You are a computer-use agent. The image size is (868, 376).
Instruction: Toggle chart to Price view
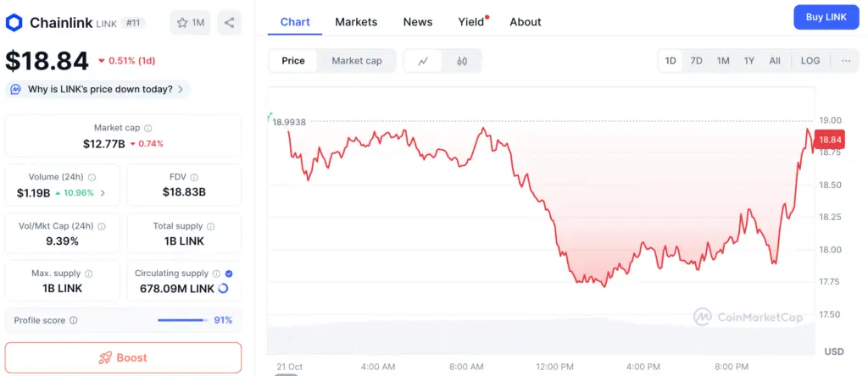coord(293,61)
